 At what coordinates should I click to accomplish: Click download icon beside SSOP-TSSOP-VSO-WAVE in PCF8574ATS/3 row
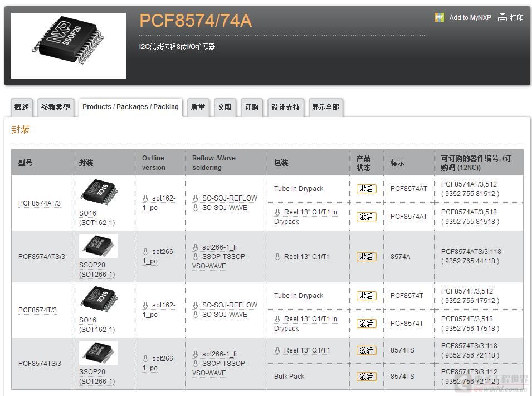click(x=196, y=257)
